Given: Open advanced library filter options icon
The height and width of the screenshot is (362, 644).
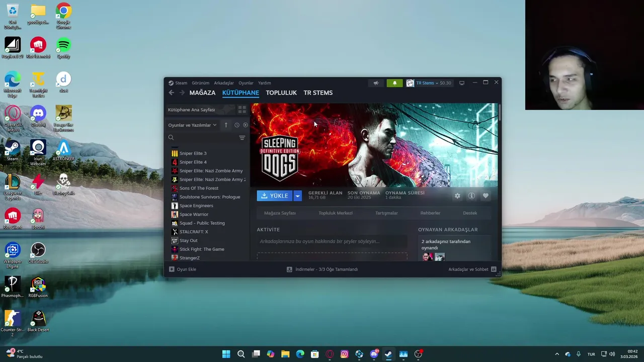Looking at the screenshot, I should (x=242, y=138).
